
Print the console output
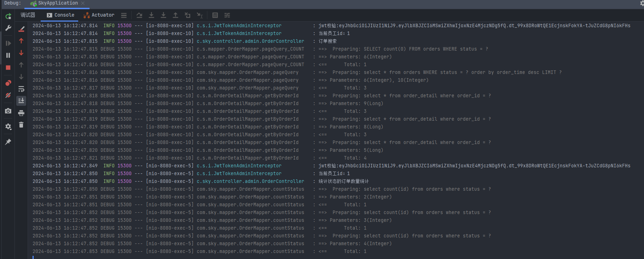tap(21, 113)
